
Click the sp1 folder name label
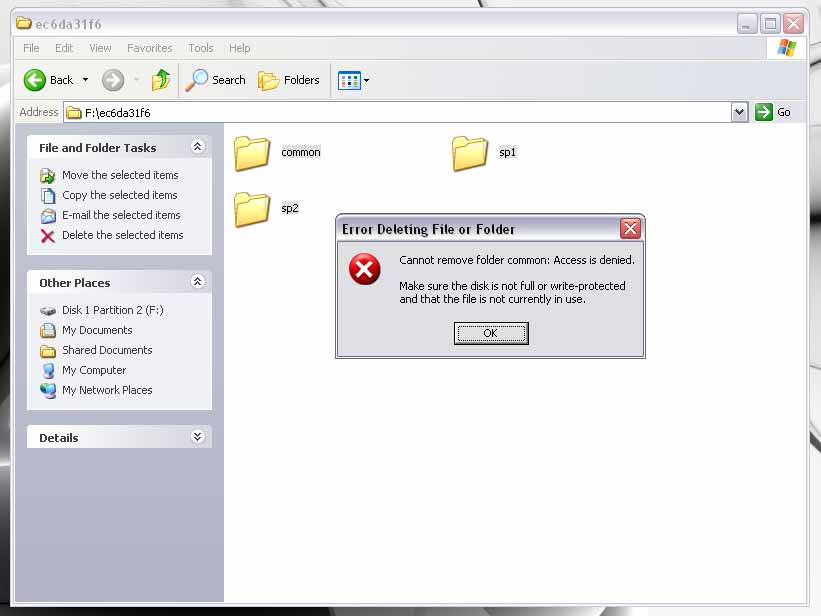coord(507,152)
